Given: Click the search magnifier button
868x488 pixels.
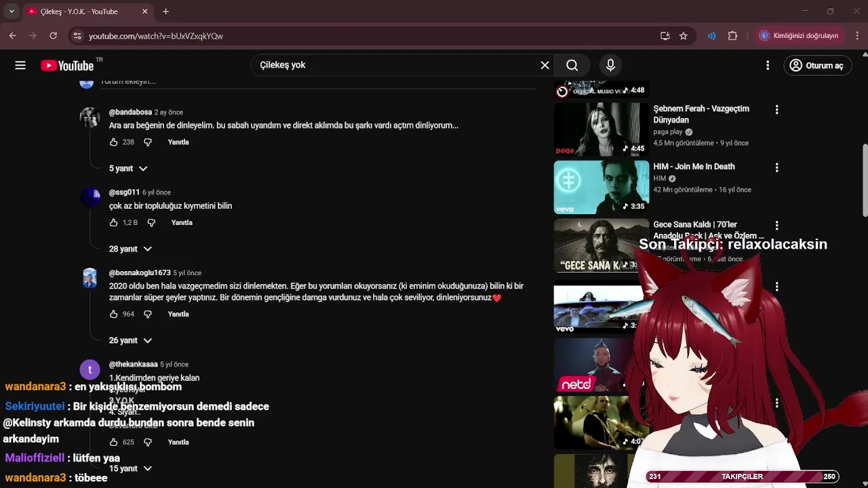Looking at the screenshot, I should 572,65.
